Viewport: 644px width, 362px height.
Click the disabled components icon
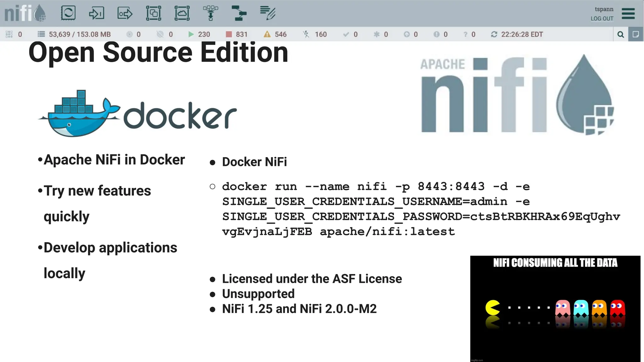tap(306, 34)
